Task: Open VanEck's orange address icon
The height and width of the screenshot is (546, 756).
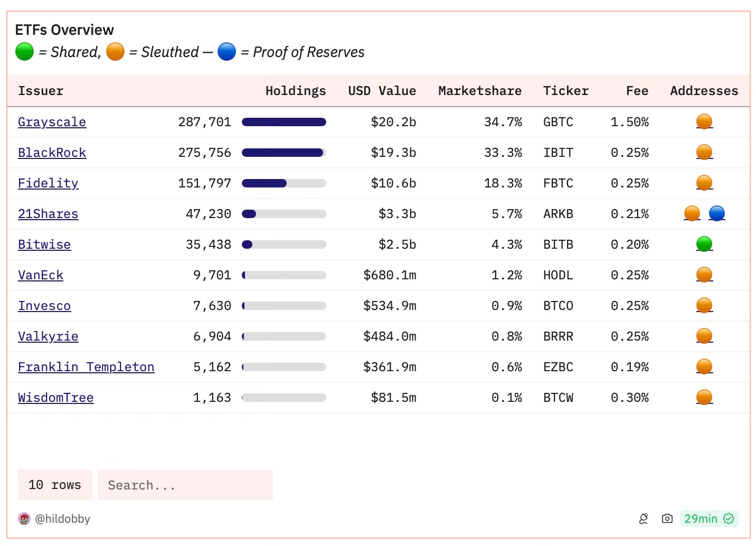Action: coord(704,275)
